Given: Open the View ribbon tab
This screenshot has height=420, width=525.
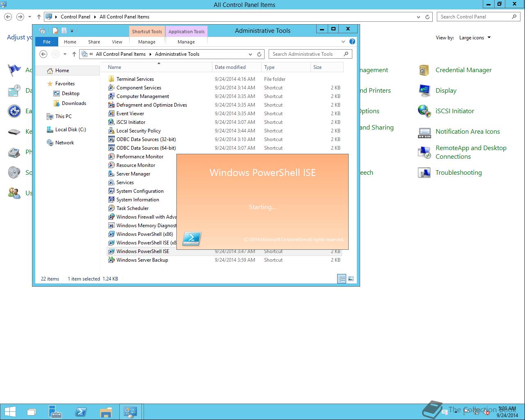Looking at the screenshot, I should pyautogui.click(x=117, y=42).
